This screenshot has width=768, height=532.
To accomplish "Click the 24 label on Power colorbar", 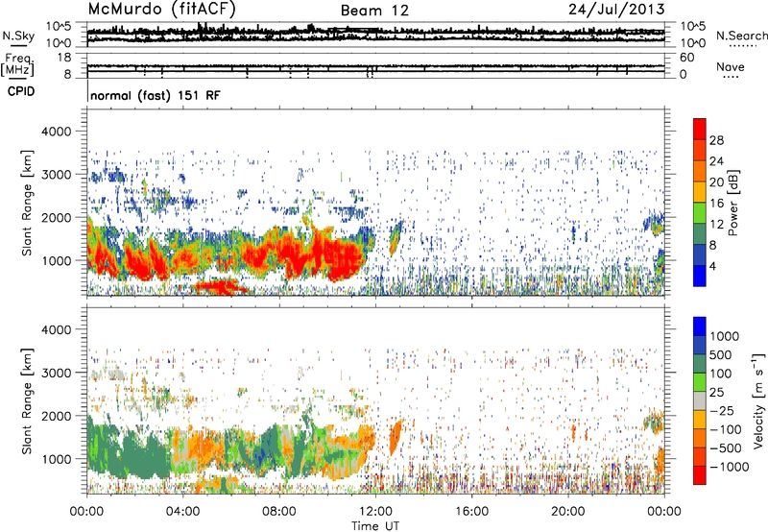I will [x=716, y=161].
